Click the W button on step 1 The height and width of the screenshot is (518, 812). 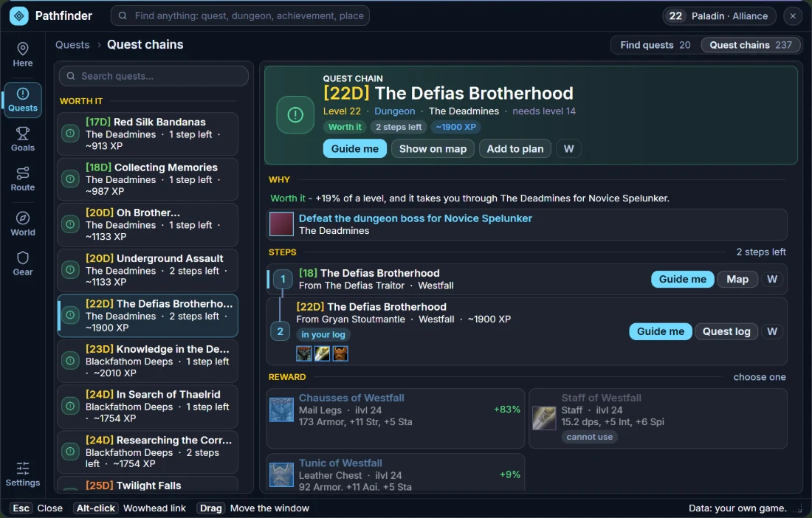[x=772, y=279]
